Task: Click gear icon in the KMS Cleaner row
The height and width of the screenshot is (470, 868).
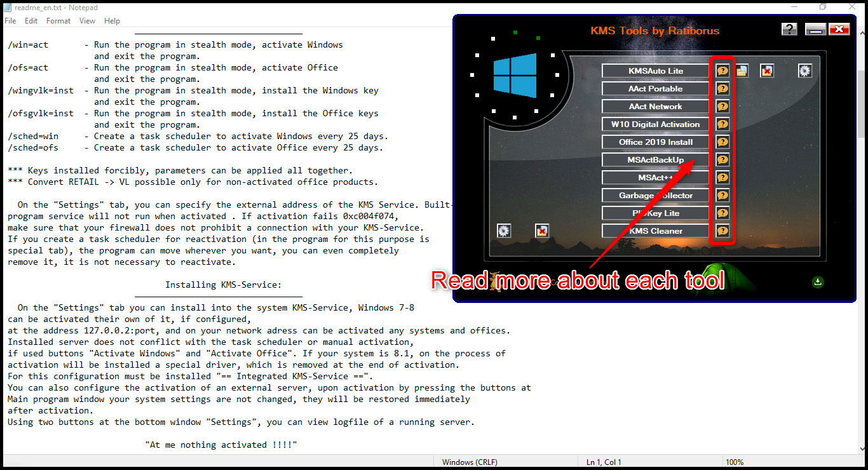Action: [504, 231]
